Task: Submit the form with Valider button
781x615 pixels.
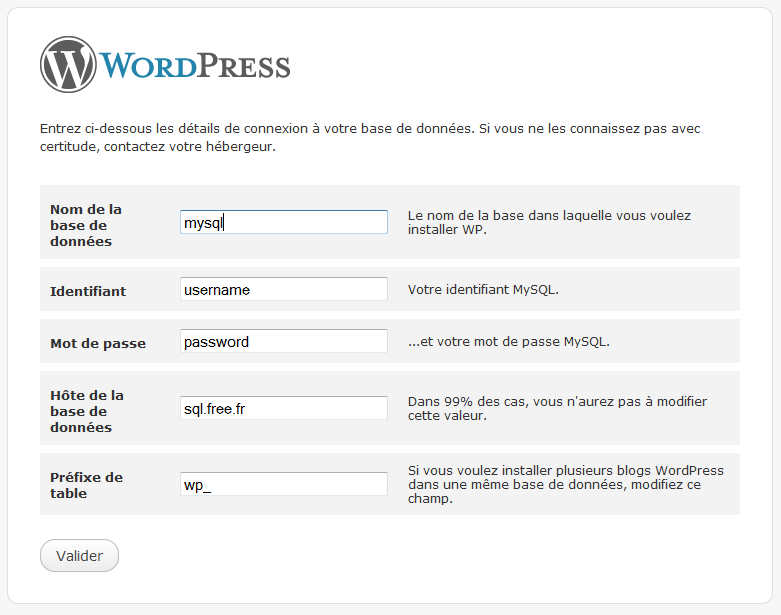Action: tap(79, 555)
